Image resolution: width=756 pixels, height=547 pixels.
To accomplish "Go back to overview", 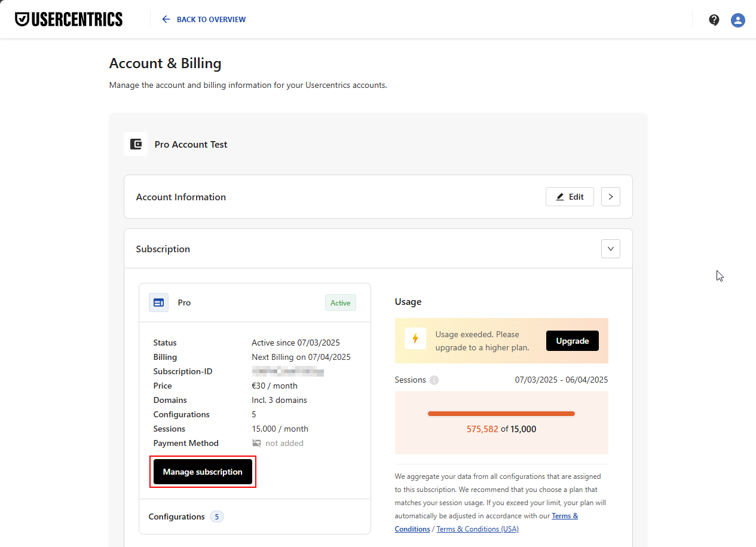I will pos(204,19).
